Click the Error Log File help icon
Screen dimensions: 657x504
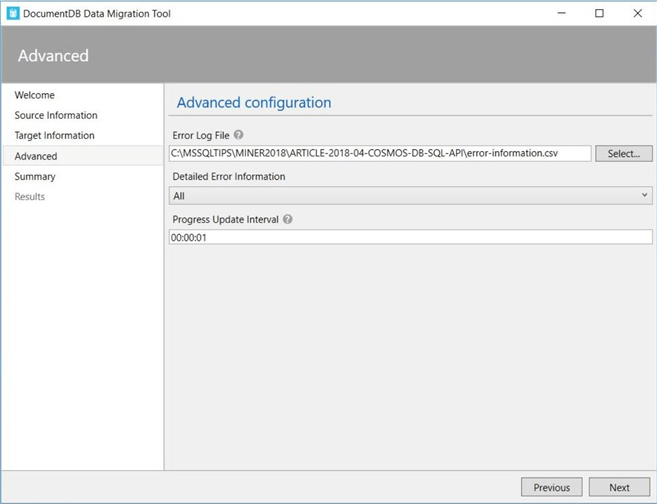[238, 135]
